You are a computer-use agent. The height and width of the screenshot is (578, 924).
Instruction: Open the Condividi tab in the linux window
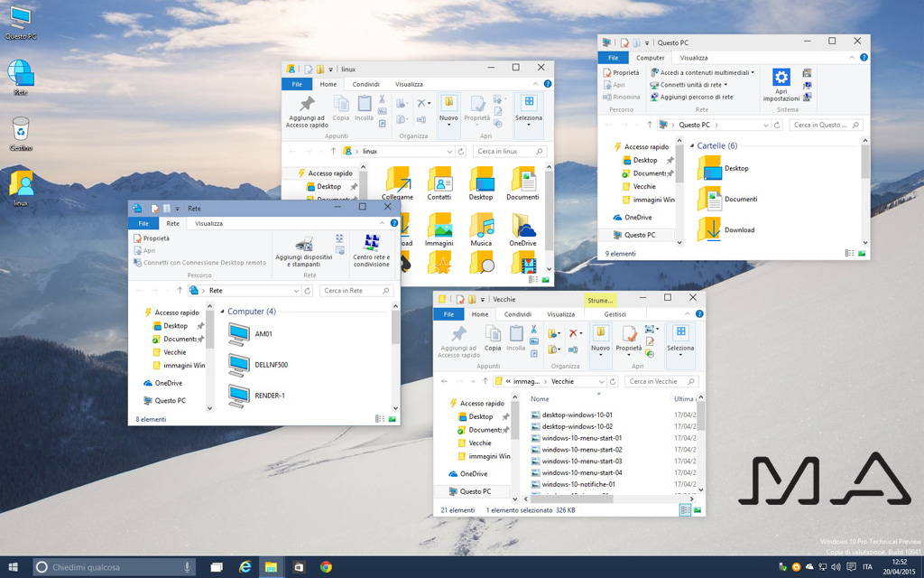tap(366, 84)
